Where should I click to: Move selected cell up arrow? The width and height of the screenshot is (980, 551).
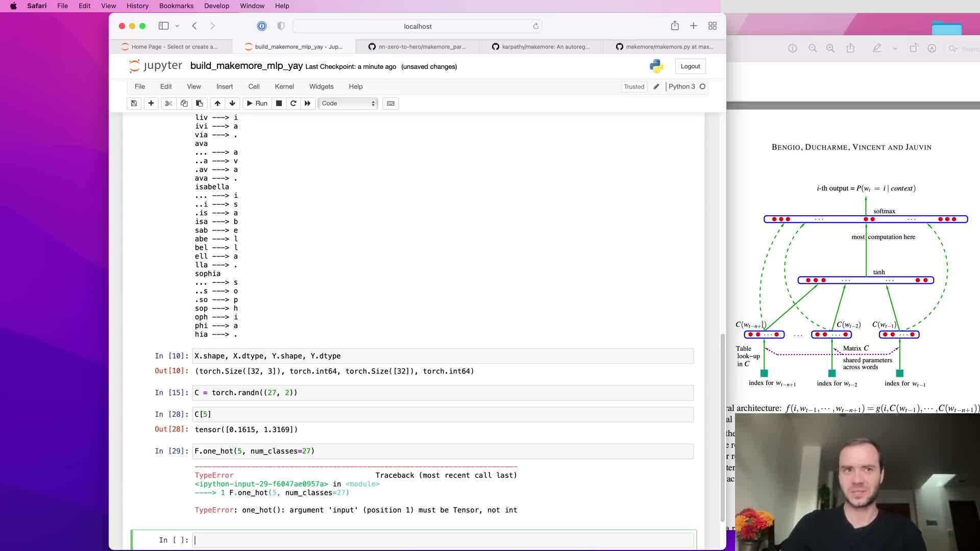(x=217, y=104)
